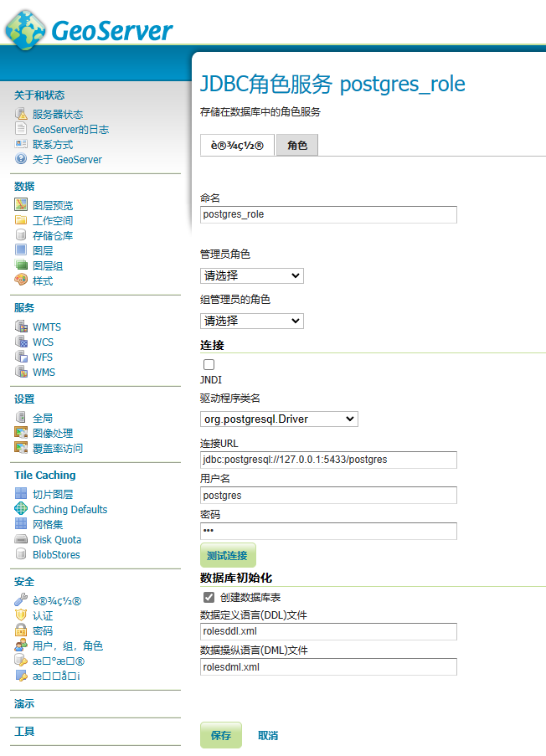Open the Disk Quota link

coord(57,540)
